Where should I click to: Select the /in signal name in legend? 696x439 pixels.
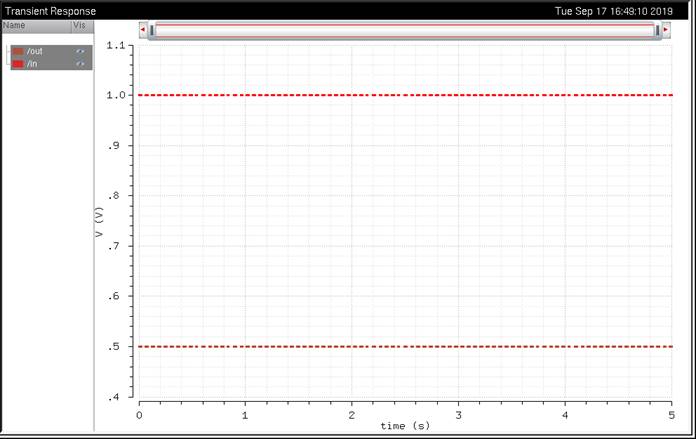tap(33, 64)
